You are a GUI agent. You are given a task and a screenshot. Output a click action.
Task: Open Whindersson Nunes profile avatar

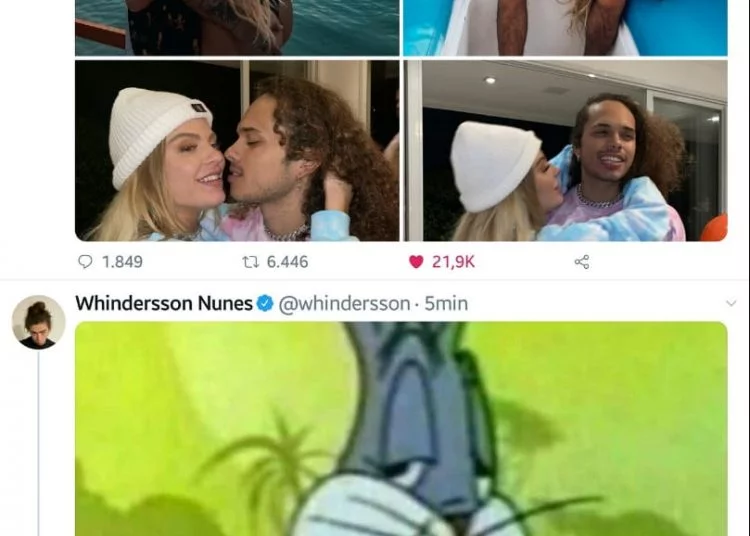tap(38, 322)
